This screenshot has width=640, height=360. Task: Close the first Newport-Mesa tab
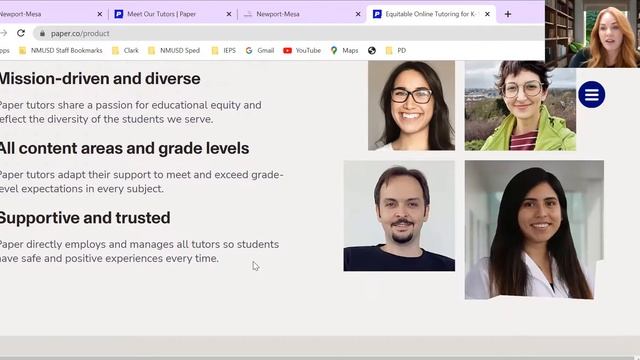pyautogui.click(x=100, y=14)
